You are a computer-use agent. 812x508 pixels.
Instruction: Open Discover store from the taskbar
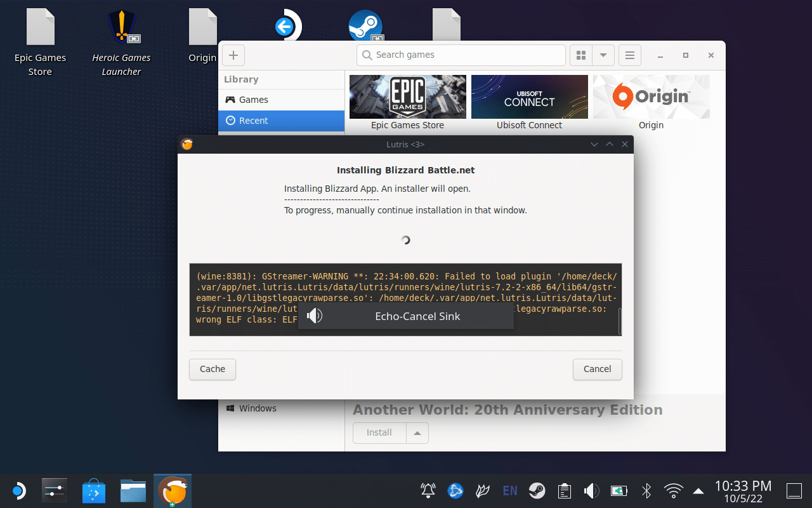[x=94, y=491]
